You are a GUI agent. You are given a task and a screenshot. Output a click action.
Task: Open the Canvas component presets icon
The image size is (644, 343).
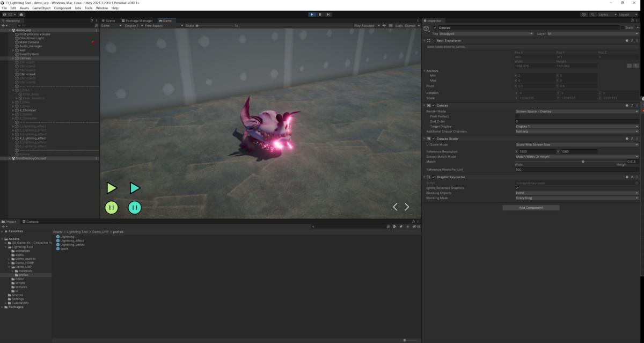pyautogui.click(x=632, y=105)
